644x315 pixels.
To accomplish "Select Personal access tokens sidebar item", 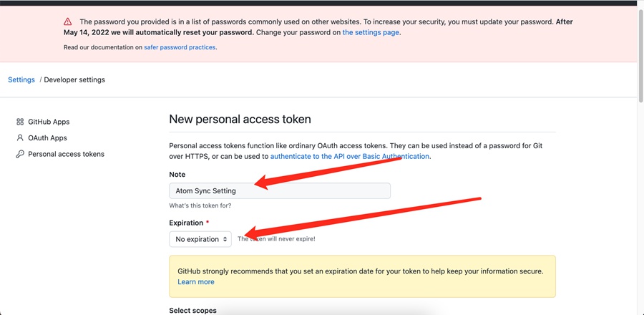I will coord(66,154).
